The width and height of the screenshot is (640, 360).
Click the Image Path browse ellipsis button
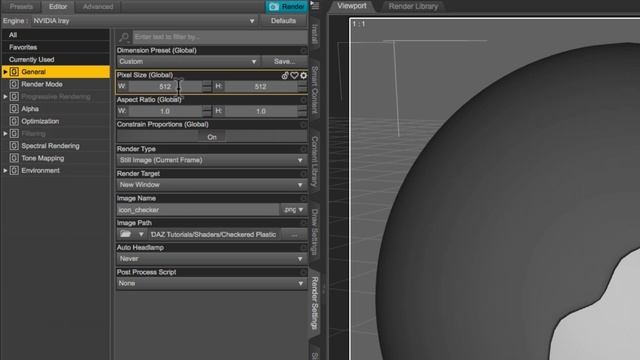tap(295, 235)
